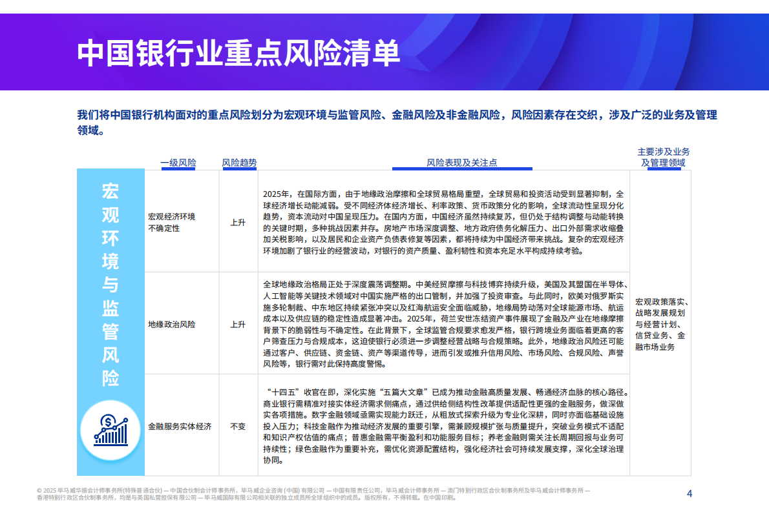Click the upward arrow in the chart graphic
This screenshot has width=769, height=532.
pyautogui.click(x=125, y=420)
